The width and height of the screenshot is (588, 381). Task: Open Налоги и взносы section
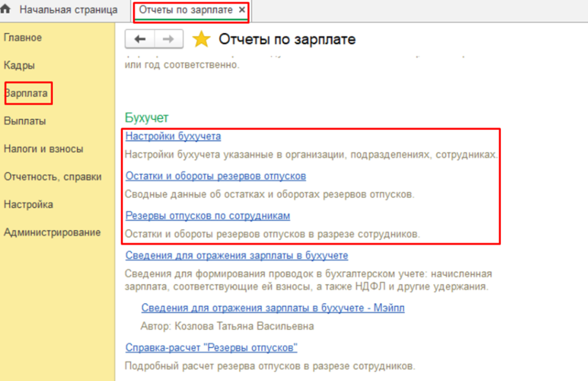point(43,149)
